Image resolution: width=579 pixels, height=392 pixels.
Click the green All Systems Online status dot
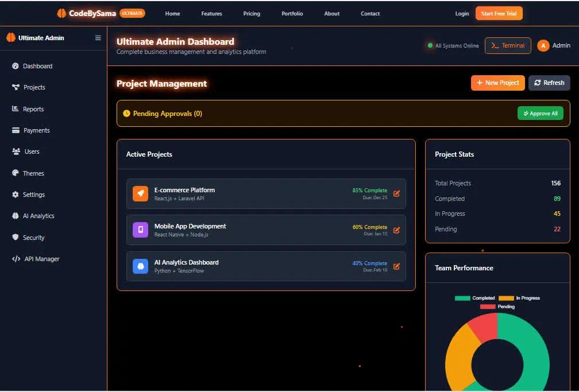coord(430,45)
